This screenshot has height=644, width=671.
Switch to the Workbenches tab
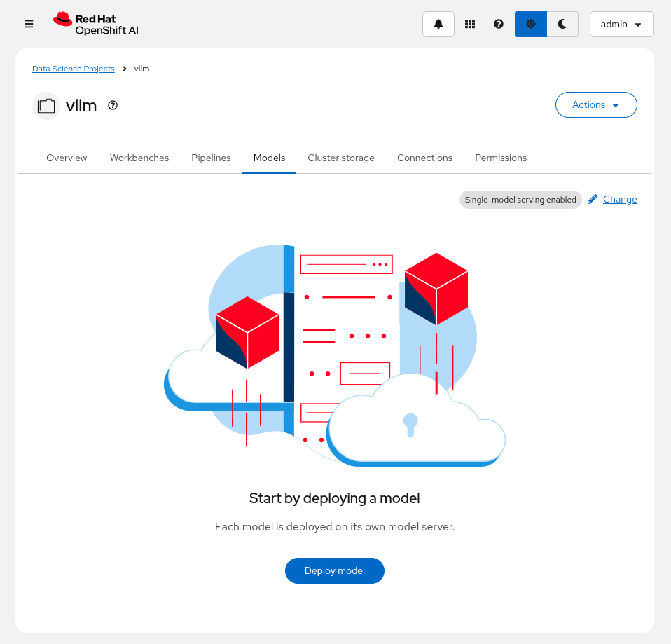(139, 158)
